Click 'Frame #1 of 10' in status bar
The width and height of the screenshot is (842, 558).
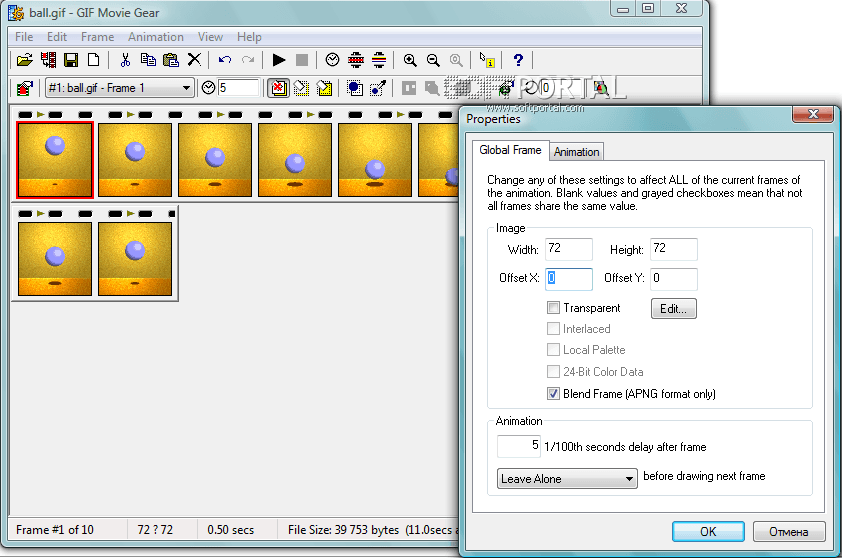pos(55,530)
